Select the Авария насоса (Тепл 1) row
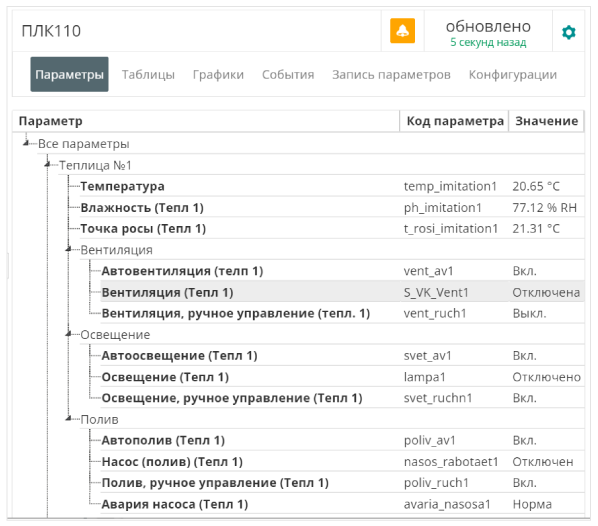The width and height of the screenshot is (598, 526). coord(342,504)
